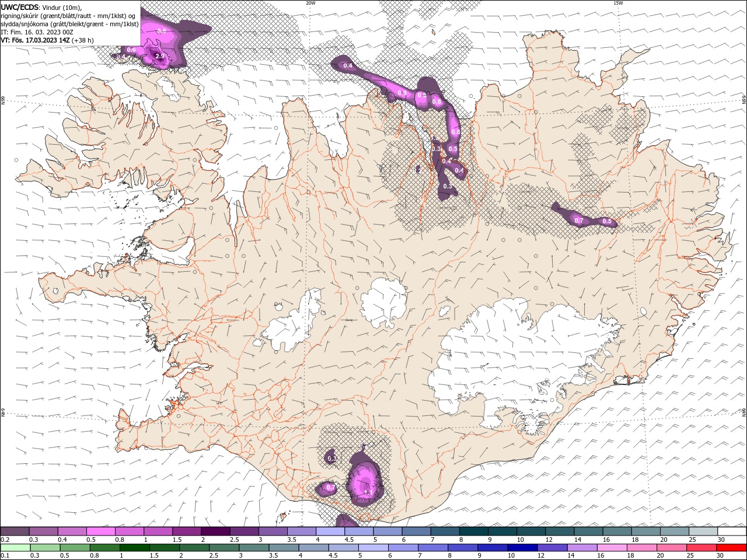Viewport: 747px width, 560px height.
Task: Click the 0.6 precipitation value on the map
Action: click(x=131, y=50)
